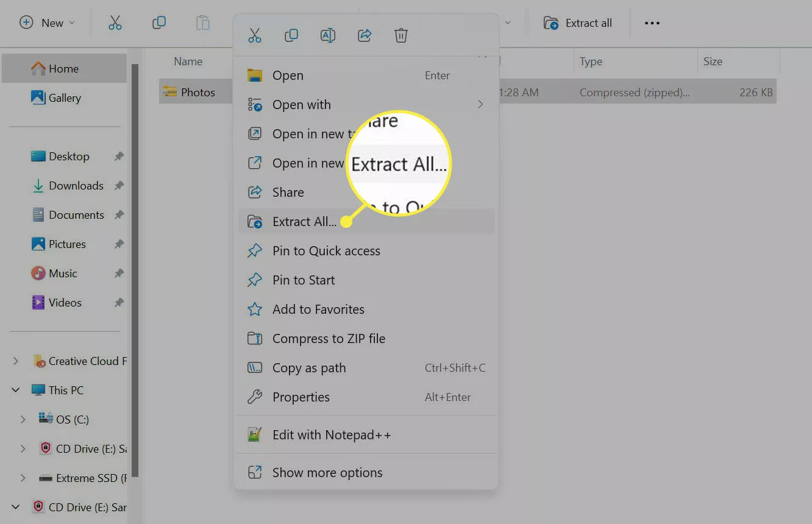
Task: Click the Open with submenu arrow
Action: click(x=480, y=105)
